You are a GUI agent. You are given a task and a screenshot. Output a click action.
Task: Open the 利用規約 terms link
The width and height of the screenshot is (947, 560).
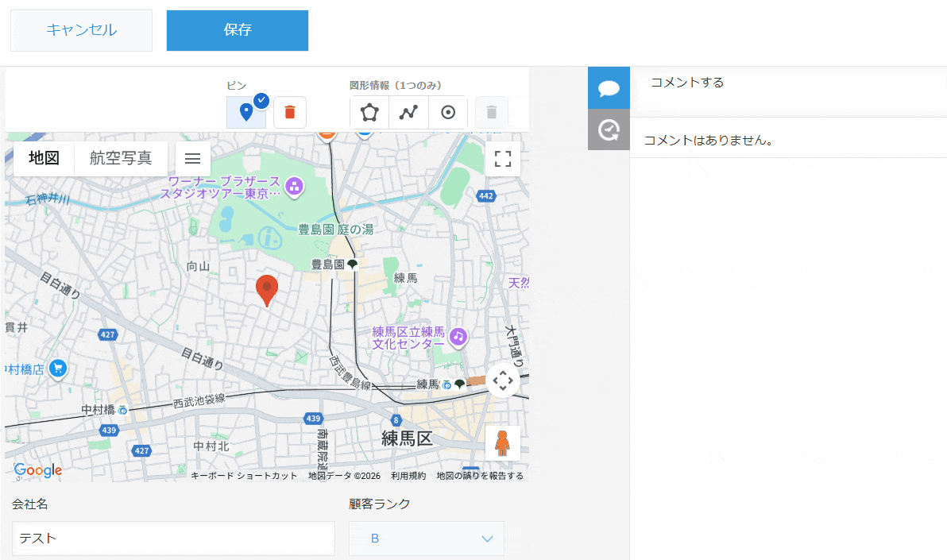coord(408,476)
